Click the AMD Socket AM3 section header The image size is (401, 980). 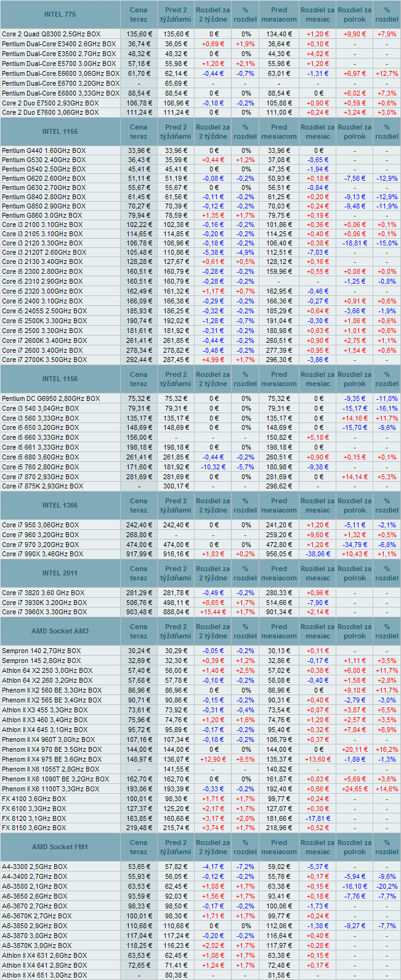[x=60, y=631]
